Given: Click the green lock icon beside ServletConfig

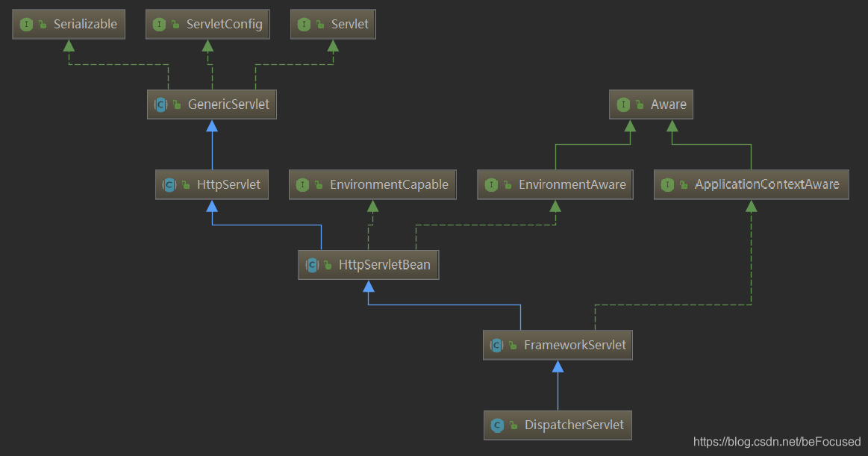Looking at the screenshot, I should 175,25.
